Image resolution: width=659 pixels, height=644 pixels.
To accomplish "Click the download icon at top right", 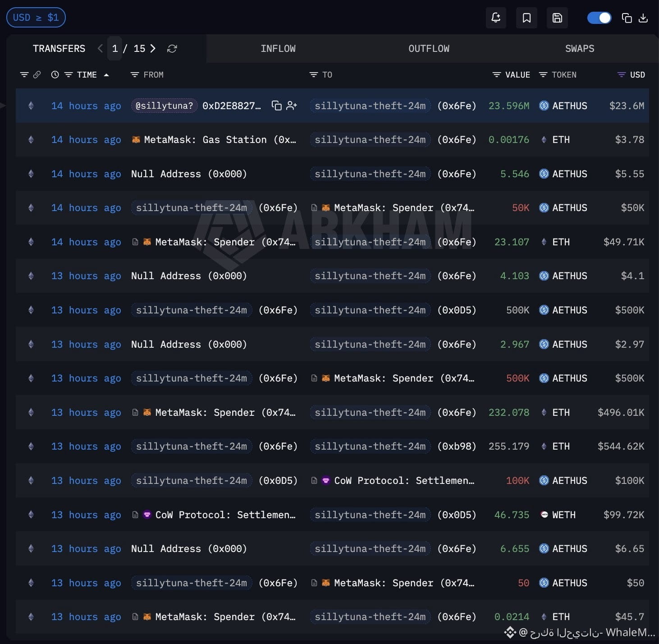I will pos(643,18).
